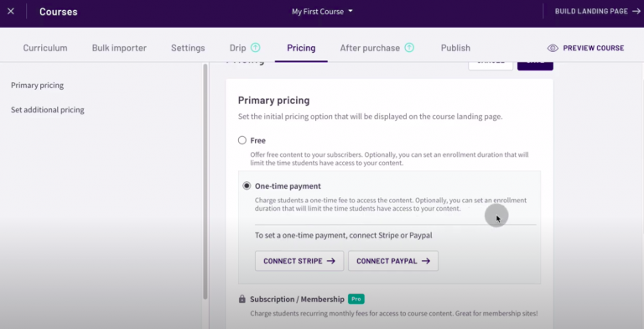Viewport: 644px width, 329px height.
Task: Close the course editor with X icon
Action: (11, 12)
